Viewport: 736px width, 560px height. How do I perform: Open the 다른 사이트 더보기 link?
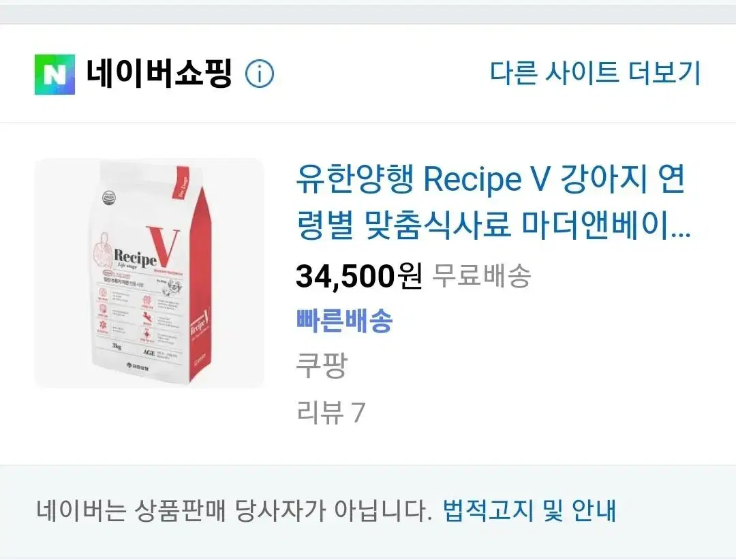[595, 73]
